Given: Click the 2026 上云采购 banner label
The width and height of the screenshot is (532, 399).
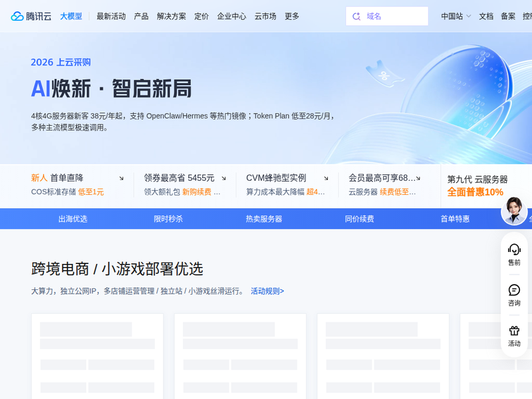Looking at the screenshot, I should pos(61,62).
